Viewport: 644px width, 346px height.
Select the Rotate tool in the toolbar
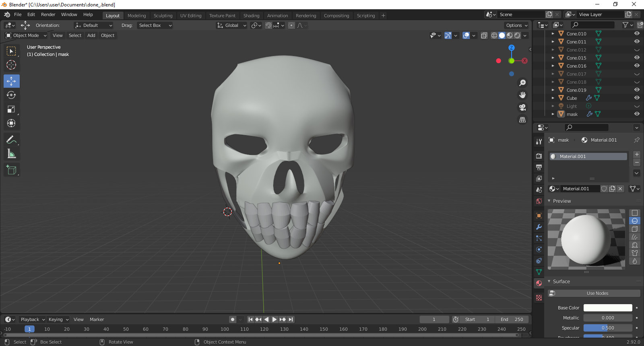coord(11,95)
